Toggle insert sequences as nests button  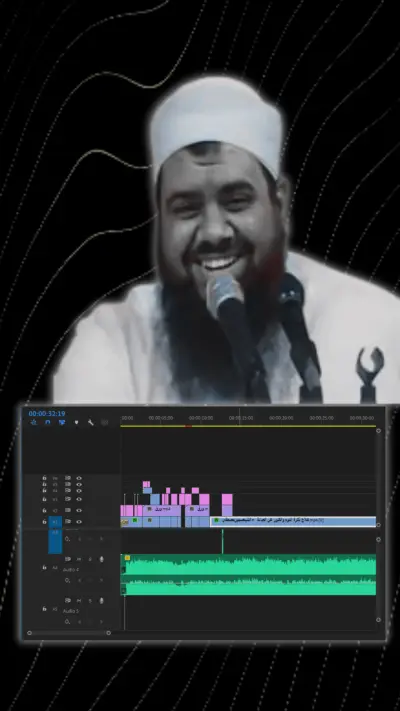(34, 422)
